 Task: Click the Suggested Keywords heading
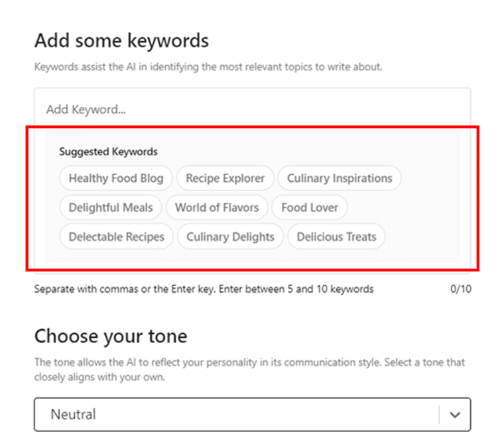click(108, 151)
